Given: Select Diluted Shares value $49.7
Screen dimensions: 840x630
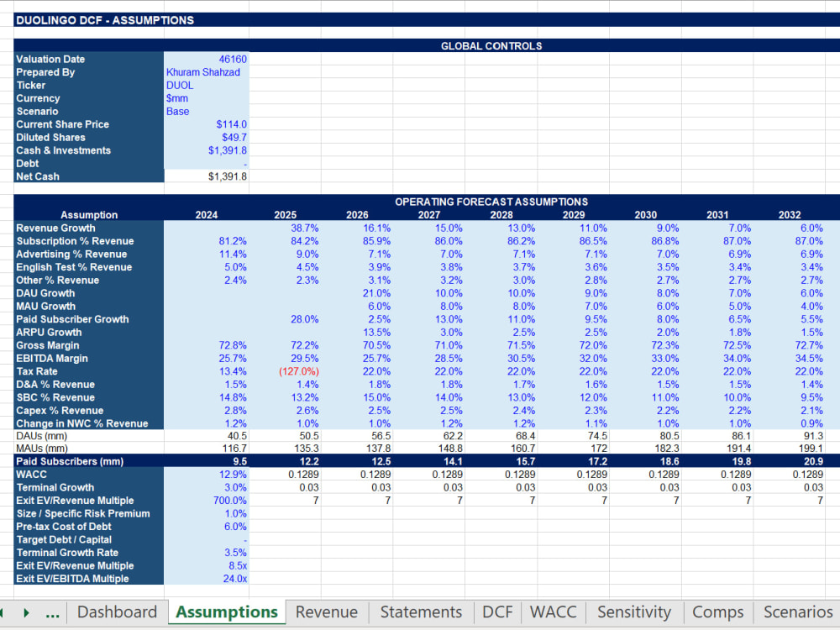Looking at the screenshot, I should 207,137.
